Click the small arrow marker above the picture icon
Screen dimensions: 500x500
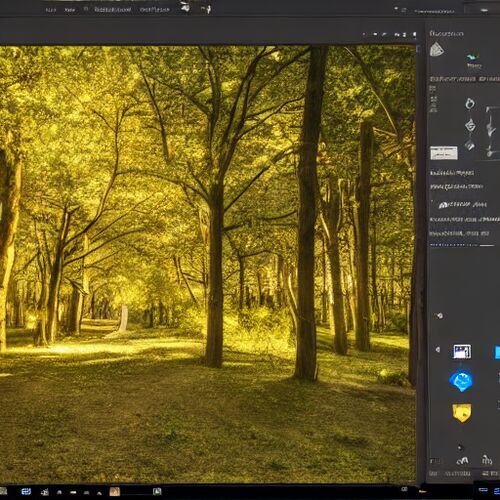(439, 315)
